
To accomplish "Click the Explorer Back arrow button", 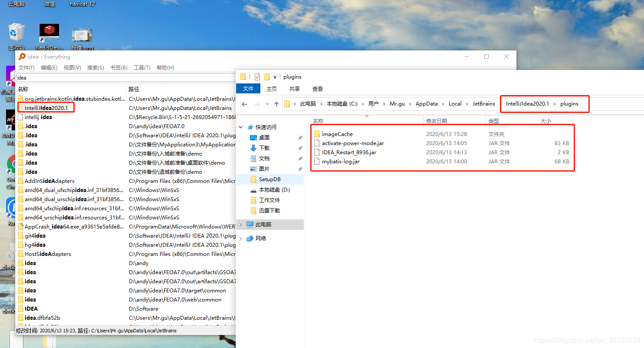I will [x=244, y=104].
